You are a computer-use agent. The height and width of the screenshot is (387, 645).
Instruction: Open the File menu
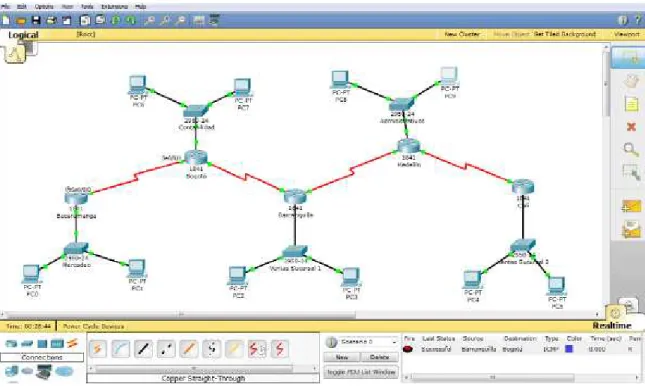6,7
